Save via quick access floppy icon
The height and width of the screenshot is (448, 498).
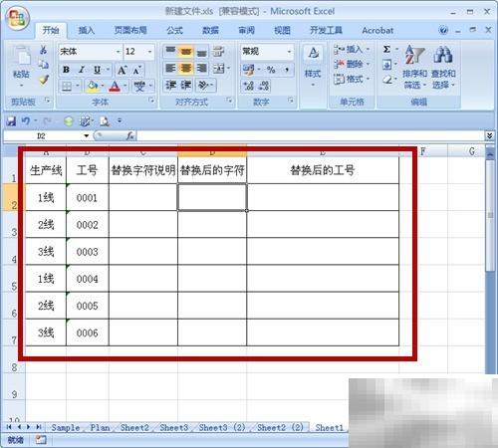pos(11,121)
